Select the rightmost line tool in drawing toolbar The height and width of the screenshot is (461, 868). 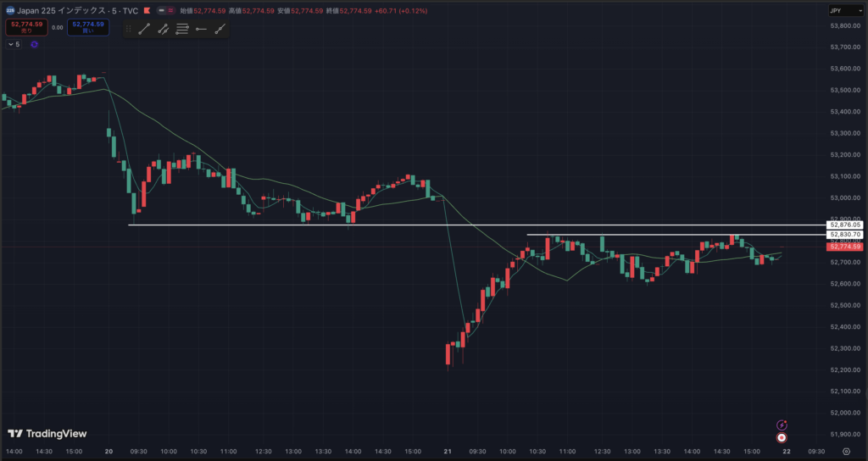(x=220, y=29)
